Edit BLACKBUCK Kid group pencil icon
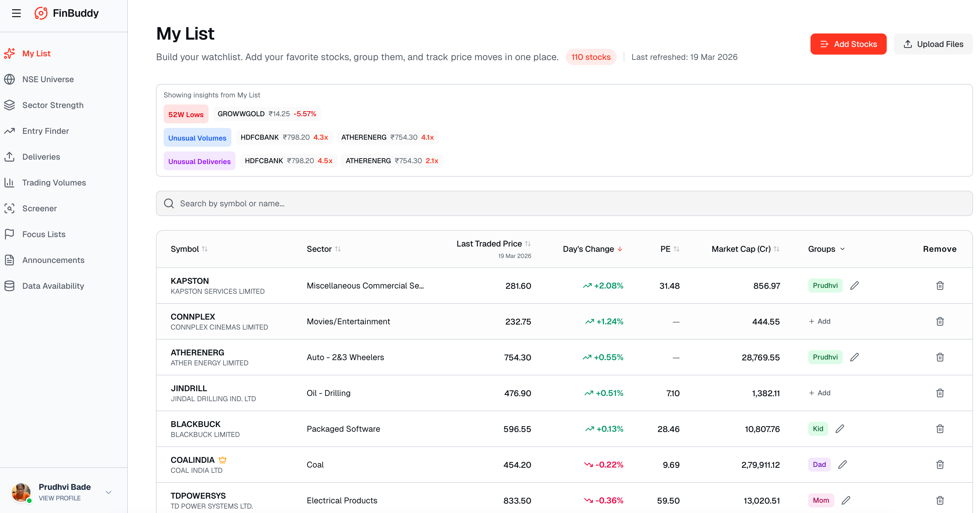 [x=840, y=429]
